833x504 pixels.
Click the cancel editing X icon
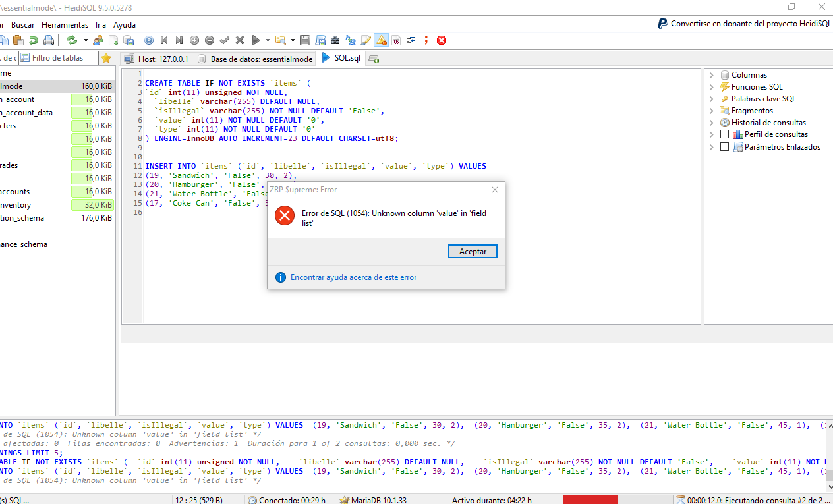click(x=240, y=40)
